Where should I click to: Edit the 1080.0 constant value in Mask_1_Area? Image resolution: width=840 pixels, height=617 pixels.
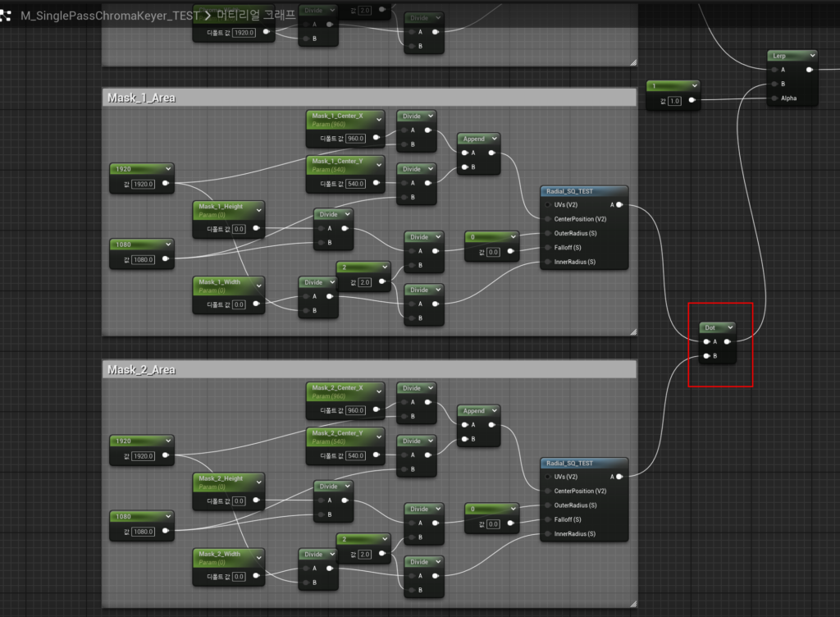click(x=144, y=259)
